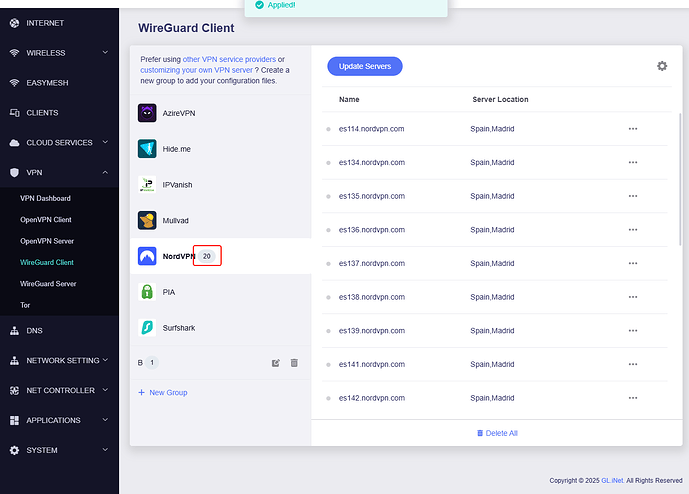Choose the Hide.me provider icon
This screenshot has width=689, height=494.
tap(147, 149)
